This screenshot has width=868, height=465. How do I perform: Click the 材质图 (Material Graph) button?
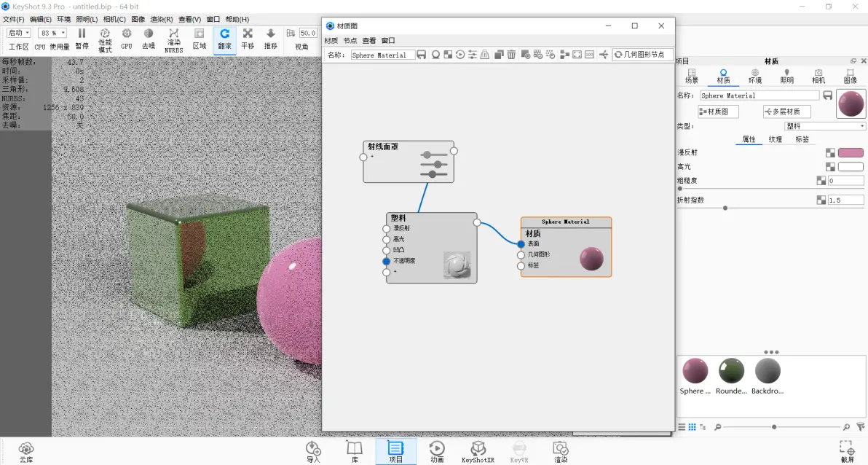point(718,112)
